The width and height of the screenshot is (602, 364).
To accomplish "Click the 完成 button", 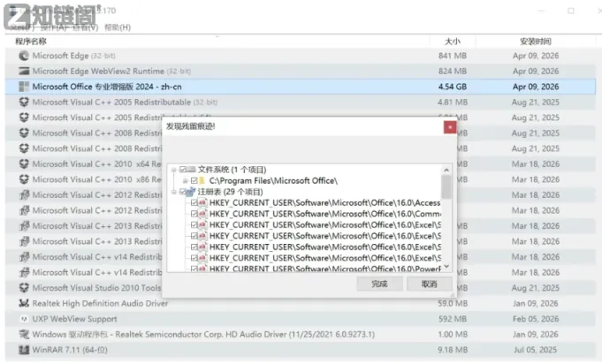I will [379, 284].
